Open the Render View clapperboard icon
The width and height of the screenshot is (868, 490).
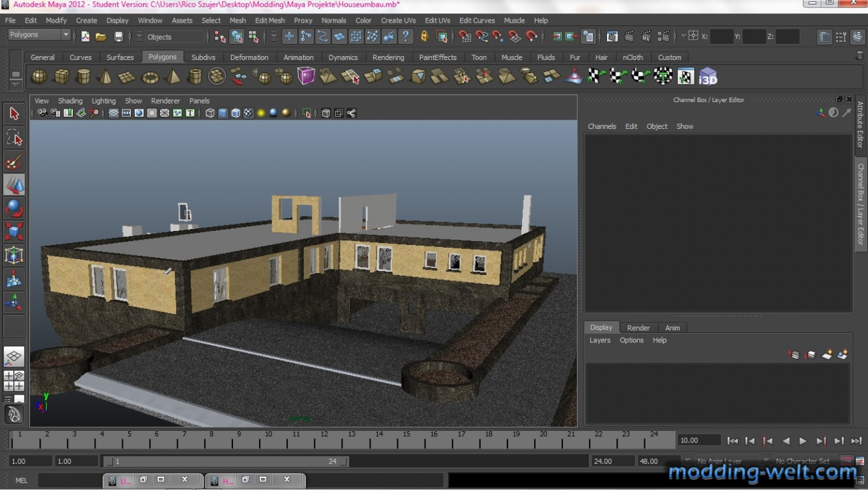point(612,37)
